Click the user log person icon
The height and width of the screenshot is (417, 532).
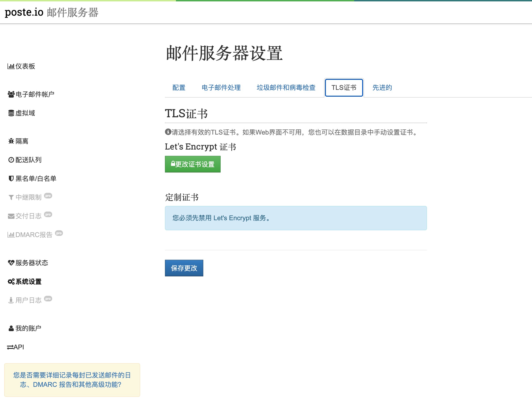click(x=11, y=300)
